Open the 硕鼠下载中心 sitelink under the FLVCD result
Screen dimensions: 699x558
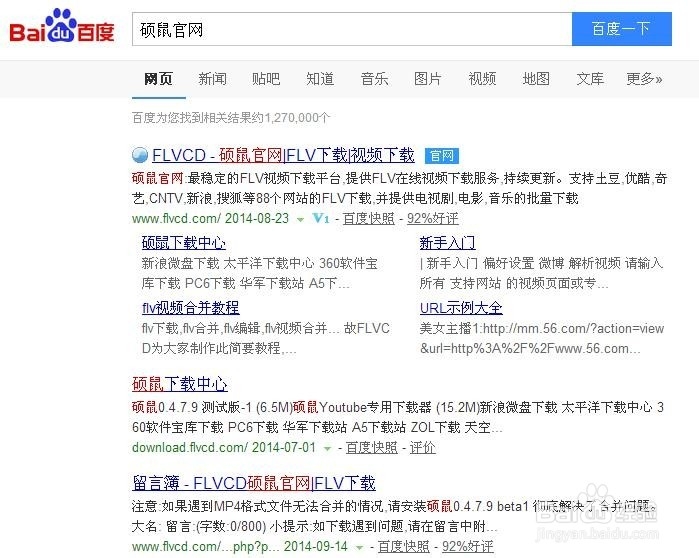[x=184, y=243]
